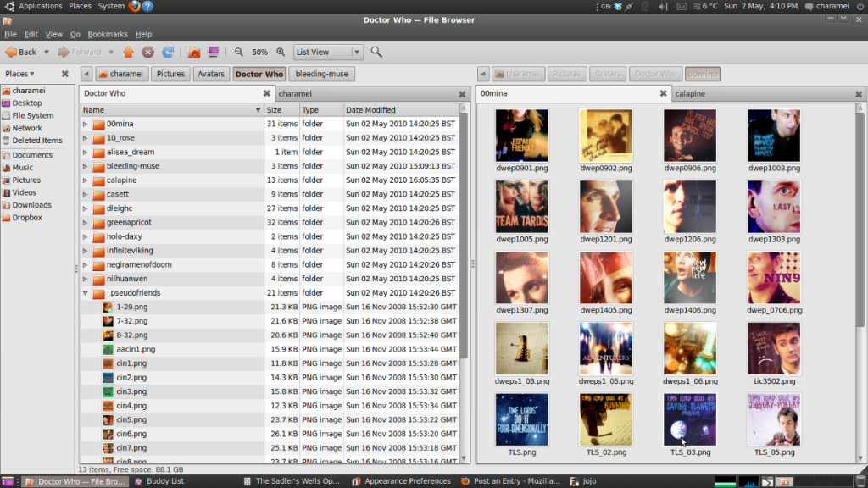Open the Bookmarks menu
Screen dimensions: 868x488
point(108,34)
